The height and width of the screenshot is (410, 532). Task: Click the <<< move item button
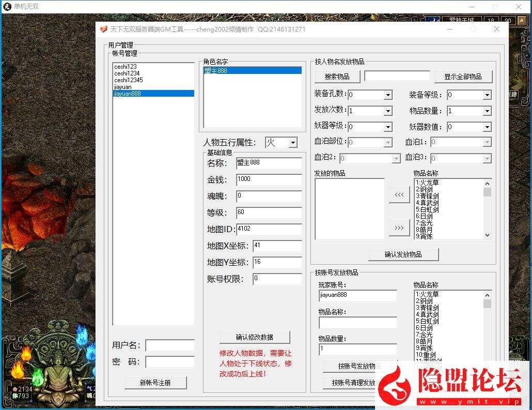click(x=399, y=195)
